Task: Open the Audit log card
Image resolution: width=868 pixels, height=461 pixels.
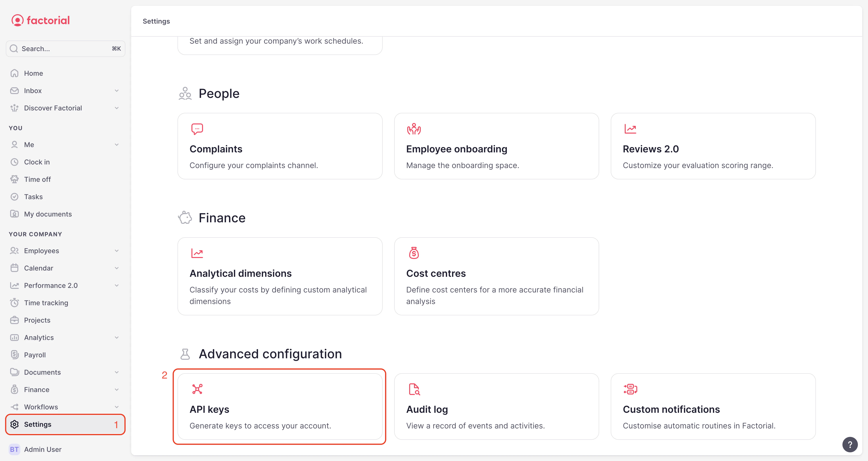Action: 496,407
